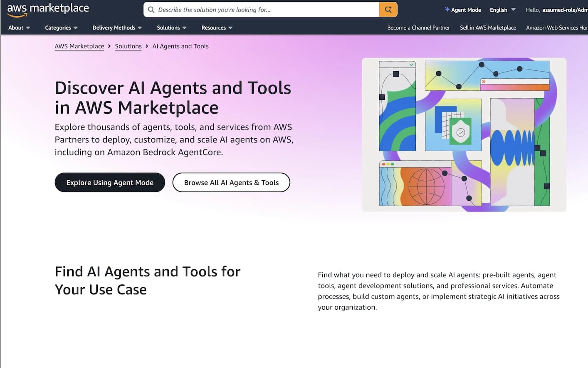Expand the Delivery Methods menu
588x368 pixels.
(x=117, y=28)
